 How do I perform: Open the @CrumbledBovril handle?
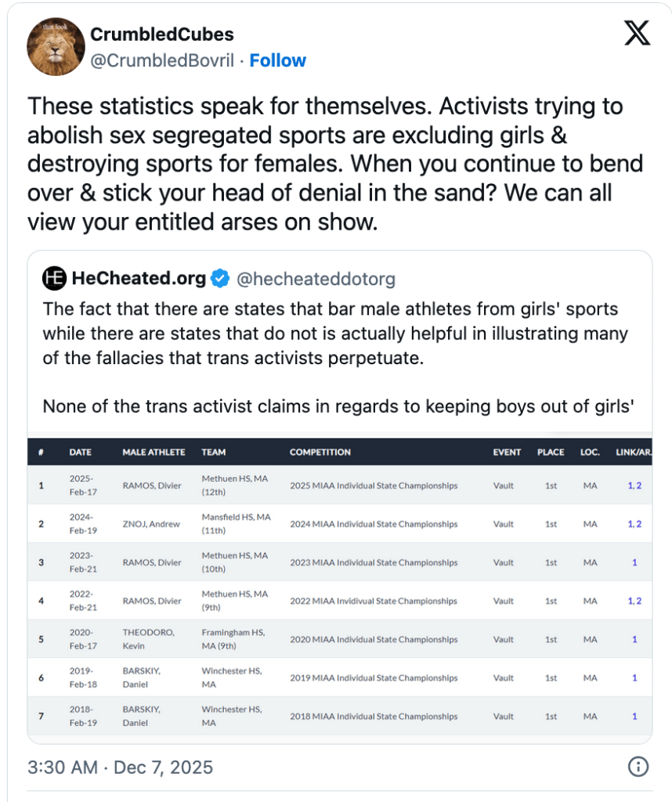162,60
